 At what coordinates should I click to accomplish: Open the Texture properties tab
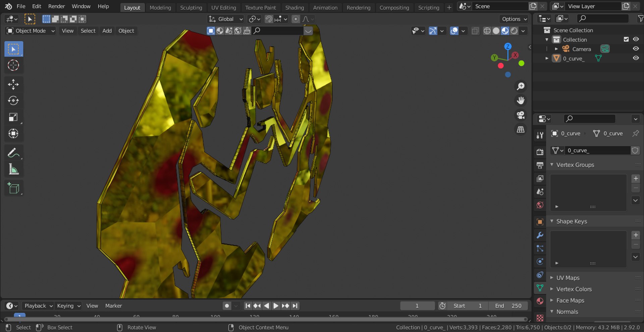point(540,317)
